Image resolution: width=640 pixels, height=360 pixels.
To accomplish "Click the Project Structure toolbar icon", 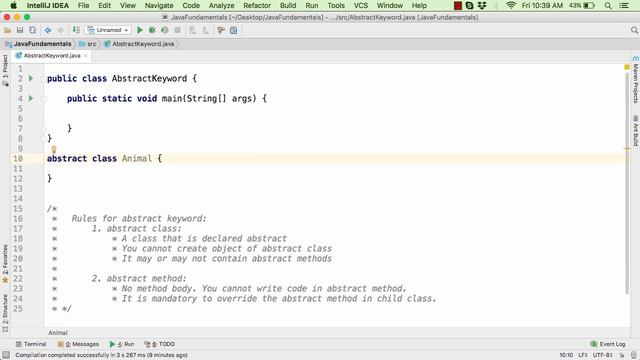I will pyautogui.click(x=221, y=30).
